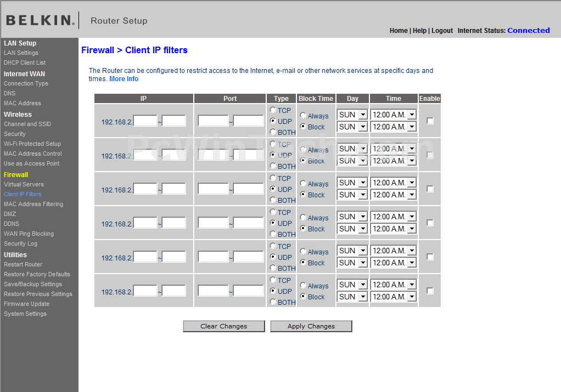Enable the third IP filter row checkbox
Image resolution: width=561 pixels, height=392 pixels.
pyautogui.click(x=430, y=189)
